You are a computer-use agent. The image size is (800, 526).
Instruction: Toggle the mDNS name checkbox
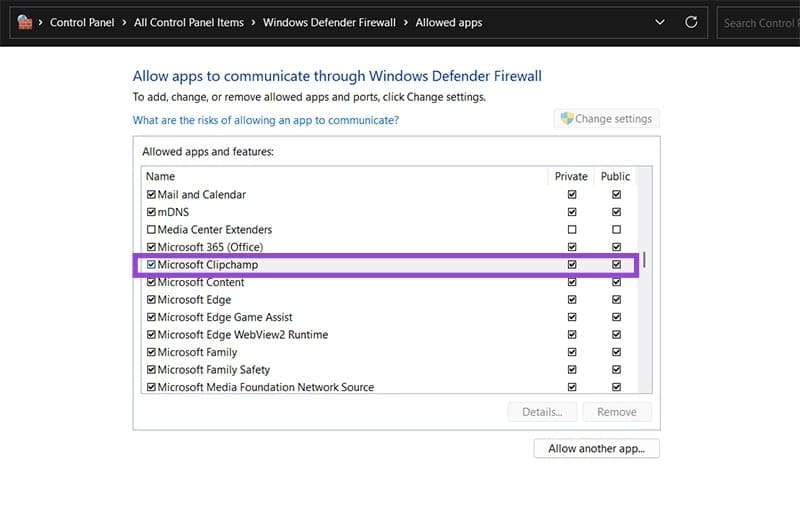point(151,212)
